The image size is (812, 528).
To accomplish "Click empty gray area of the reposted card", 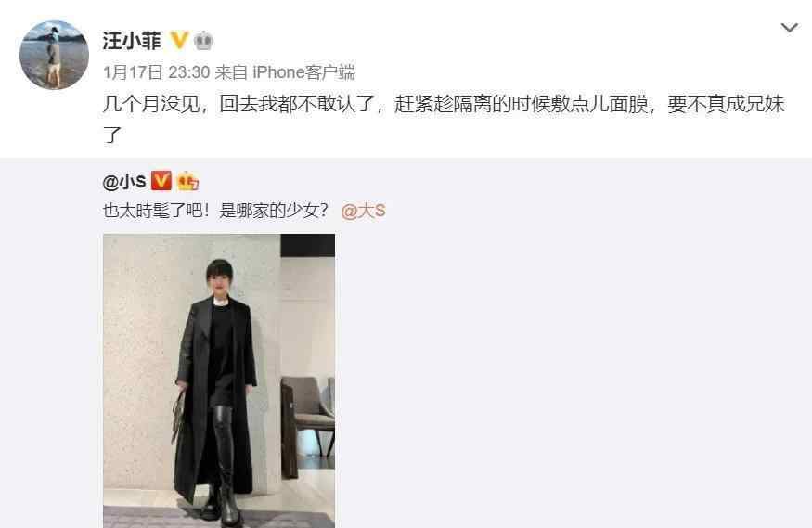I will (570, 362).
